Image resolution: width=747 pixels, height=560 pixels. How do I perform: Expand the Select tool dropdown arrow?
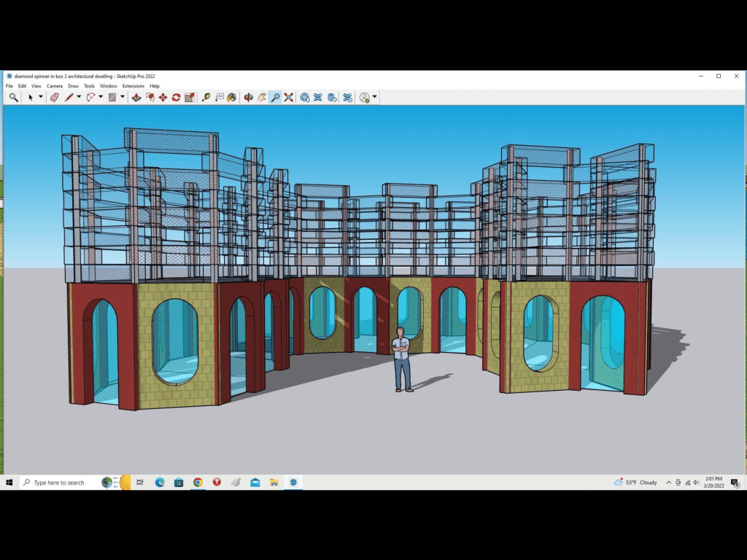point(40,97)
